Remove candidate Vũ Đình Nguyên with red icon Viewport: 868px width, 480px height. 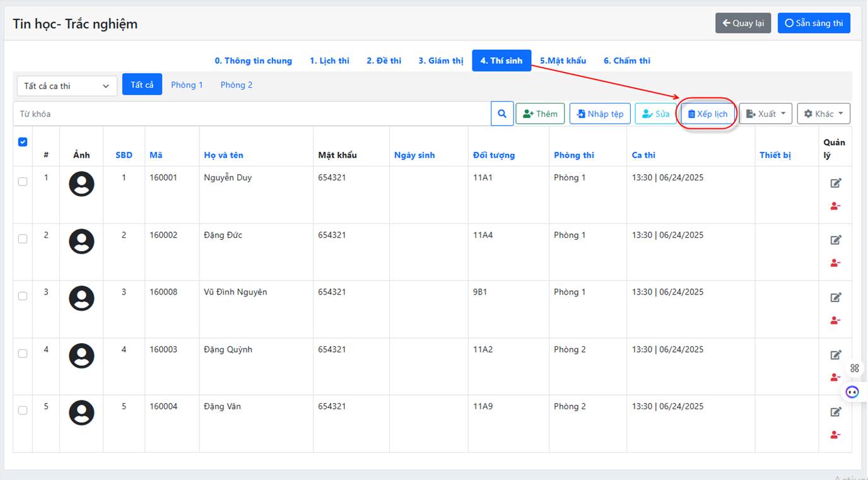[836, 320]
